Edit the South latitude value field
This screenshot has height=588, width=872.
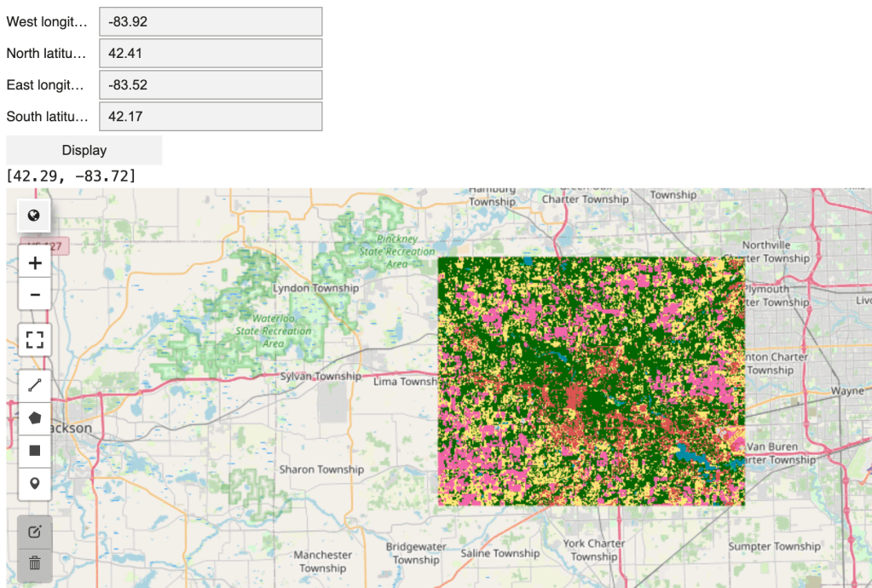[211, 117]
